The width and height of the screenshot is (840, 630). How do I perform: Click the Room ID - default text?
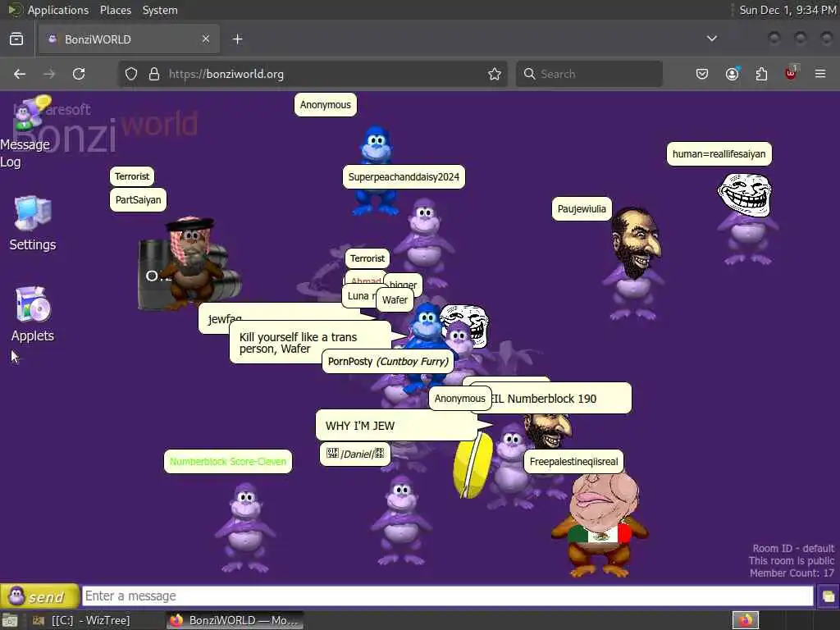(793, 549)
